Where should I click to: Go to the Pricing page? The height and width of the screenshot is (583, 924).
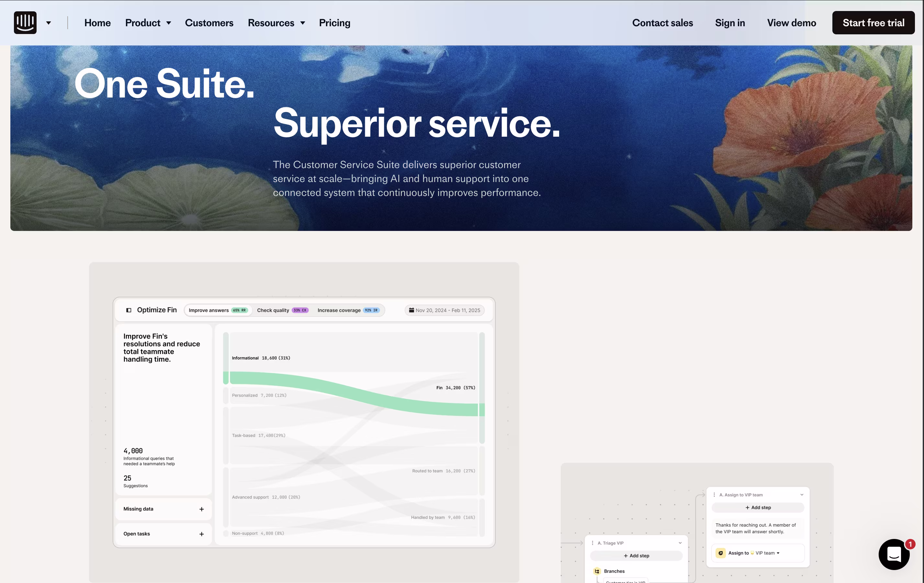[335, 23]
